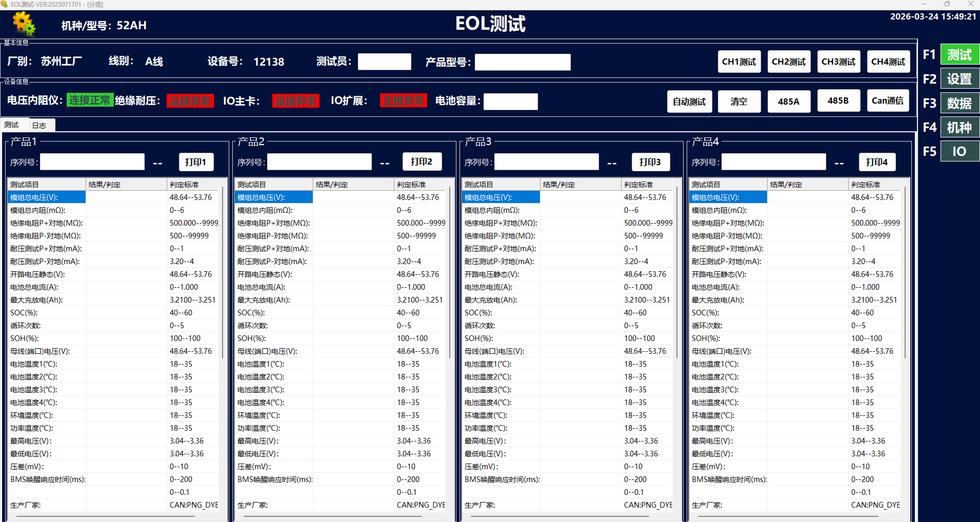Clear results with the 清空 button
The height and width of the screenshot is (522, 980).
tap(738, 102)
